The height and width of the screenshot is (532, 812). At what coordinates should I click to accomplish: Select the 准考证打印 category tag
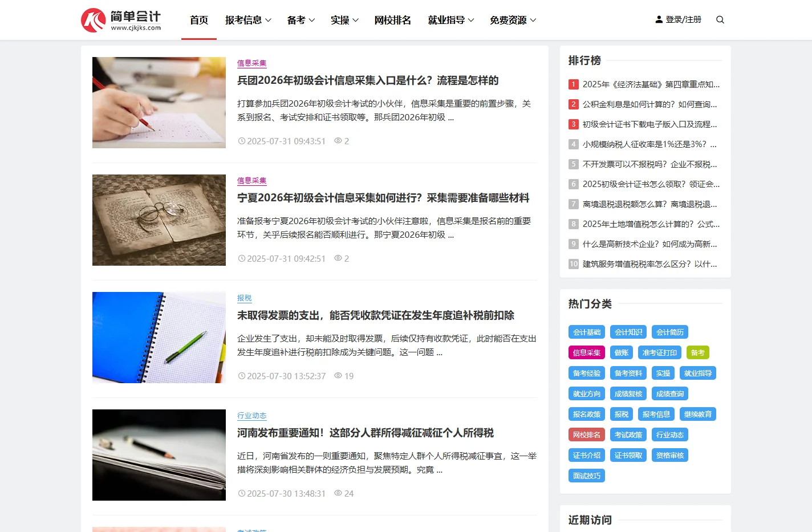pos(660,352)
